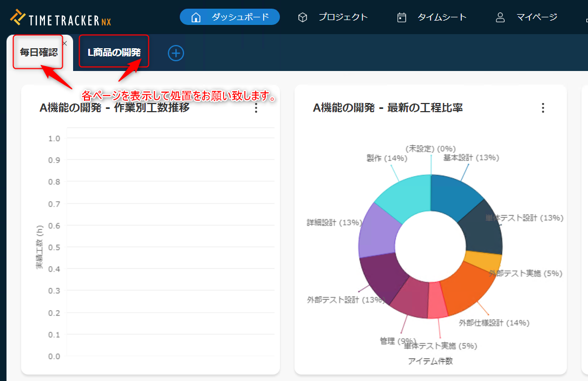Screen dimensions: 588x381
Task: Select the ダッシュボード button
Action: click(x=239, y=17)
